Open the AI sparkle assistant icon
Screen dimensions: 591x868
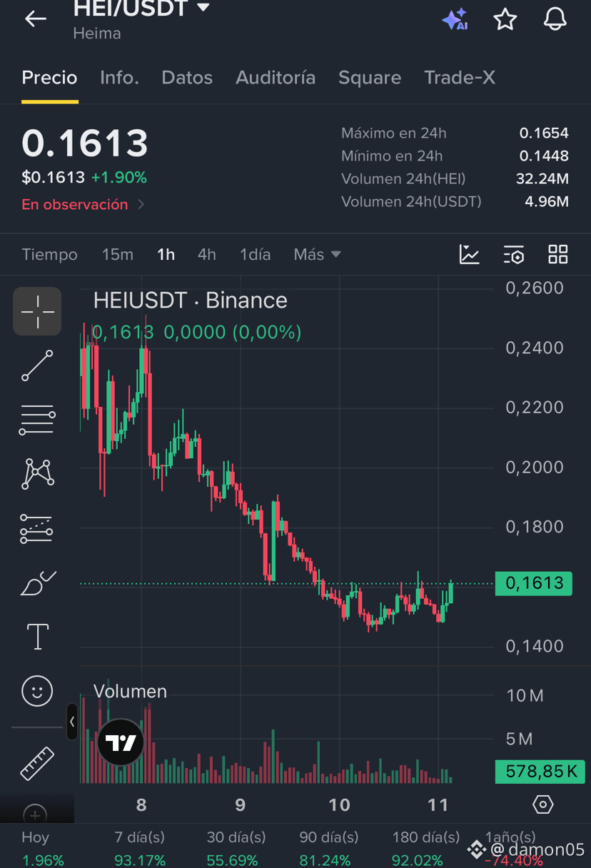455,19
